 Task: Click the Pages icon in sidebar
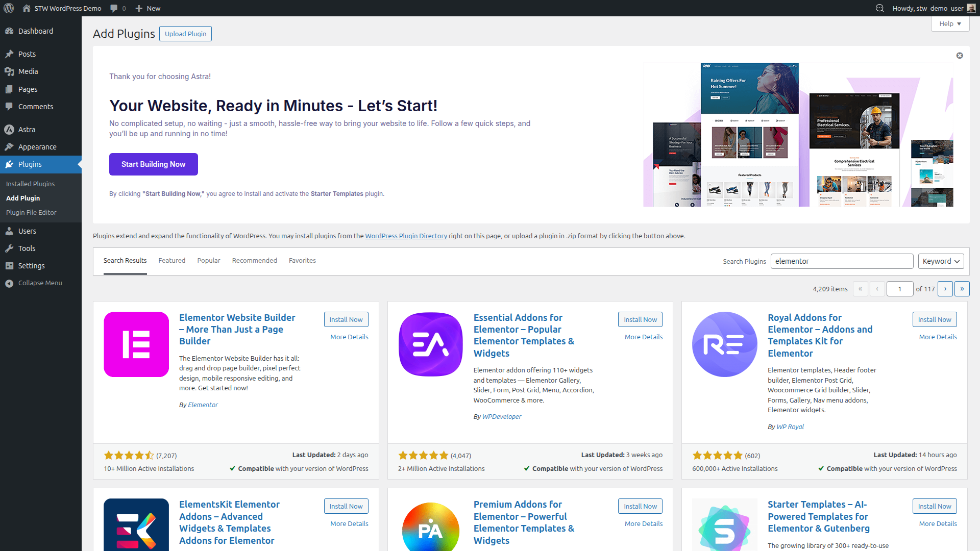[x=9, y=89]
